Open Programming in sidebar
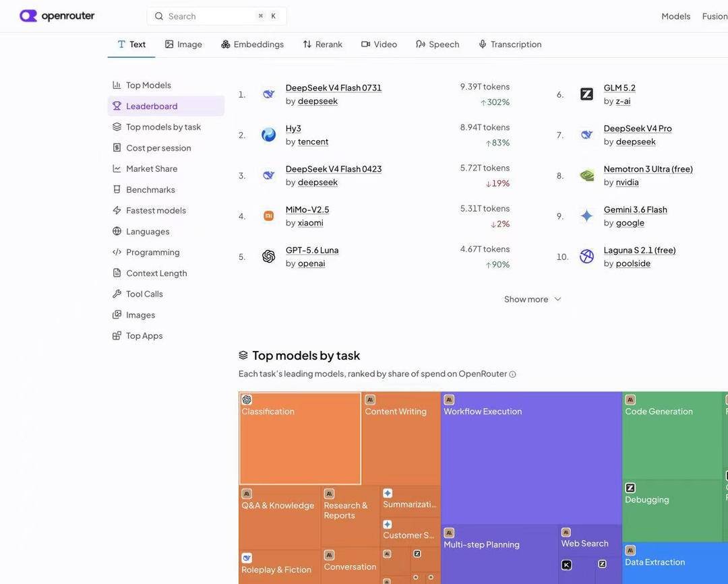728x584 pixels. (166, 253)
